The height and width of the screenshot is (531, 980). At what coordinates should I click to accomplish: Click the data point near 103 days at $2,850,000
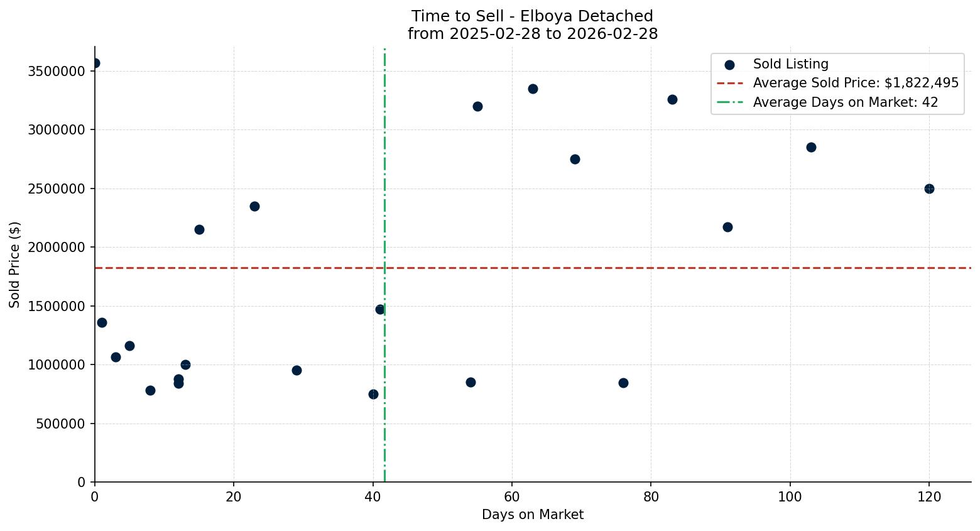click(812, 146)
